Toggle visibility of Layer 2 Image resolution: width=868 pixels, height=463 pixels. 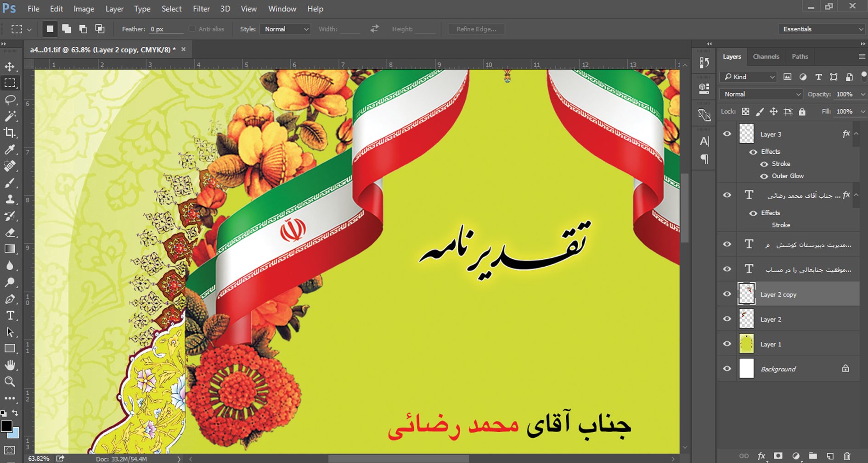(727, 319)
